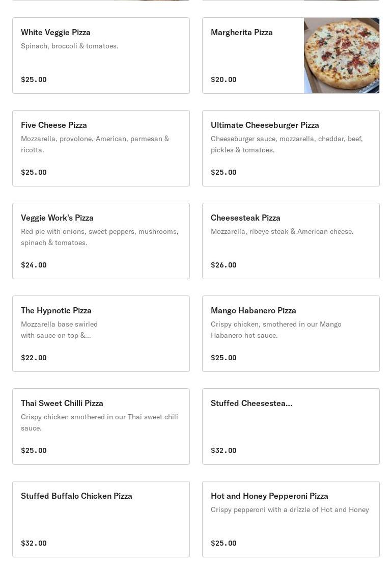Screen dimensions: 392x564
Task: Click the $22.00 price of Hypnotic Pizza
Action: pyautogui.click(x=34, y=358)
